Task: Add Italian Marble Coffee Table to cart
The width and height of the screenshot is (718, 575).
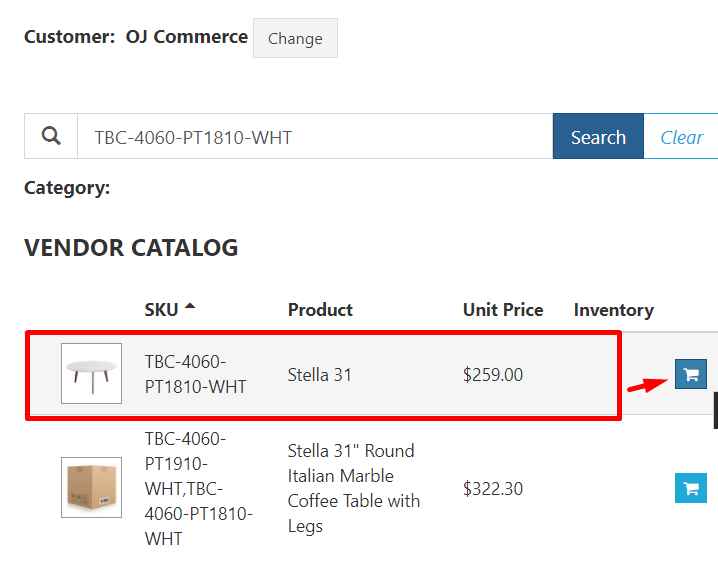Action: [x=690, y=488]
